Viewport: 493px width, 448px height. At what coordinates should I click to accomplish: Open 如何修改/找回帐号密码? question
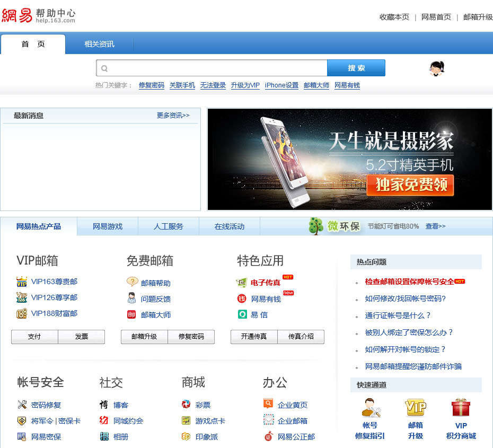point(406,298)
